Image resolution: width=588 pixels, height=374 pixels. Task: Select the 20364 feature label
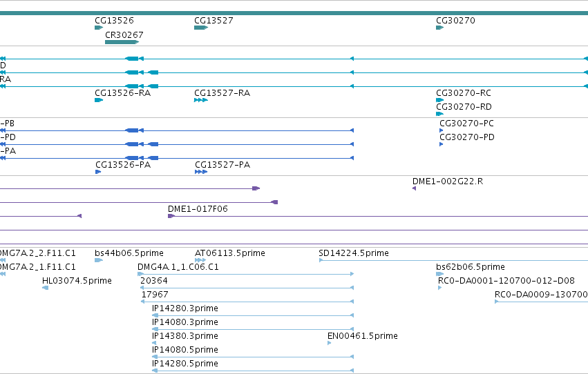(154, 281)
